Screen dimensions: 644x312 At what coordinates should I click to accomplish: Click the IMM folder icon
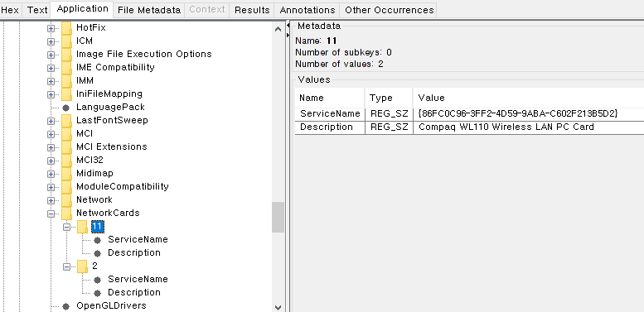click(66, 81)
